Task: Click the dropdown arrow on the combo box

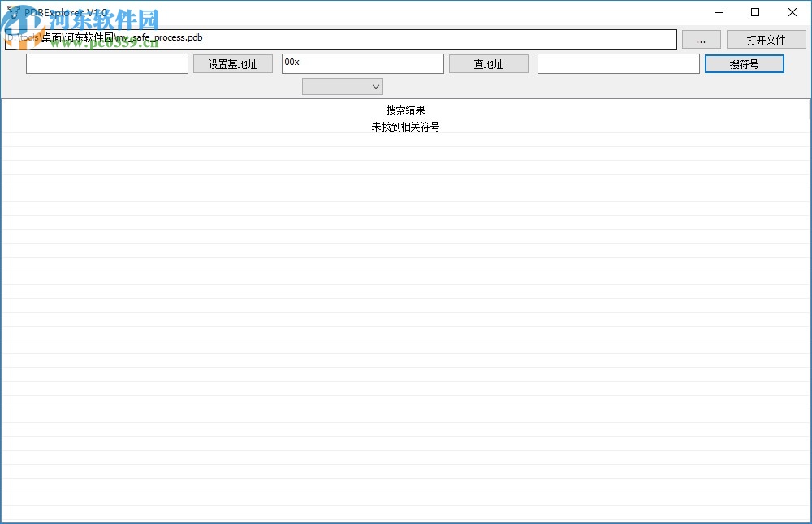Action: point(375,86)
